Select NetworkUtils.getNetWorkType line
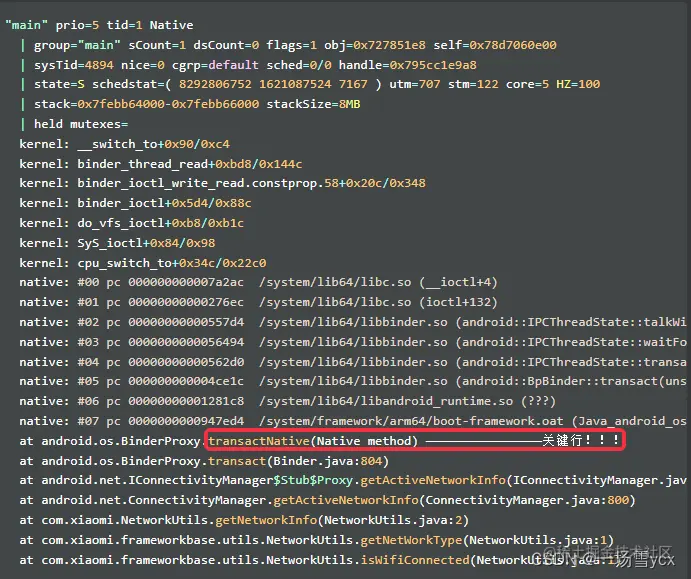 click(316, 540)
